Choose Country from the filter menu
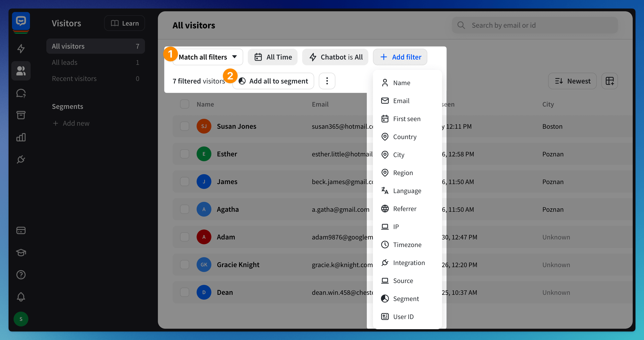Image resolution: width=644 pixels, height=340 pixels. 405,137
